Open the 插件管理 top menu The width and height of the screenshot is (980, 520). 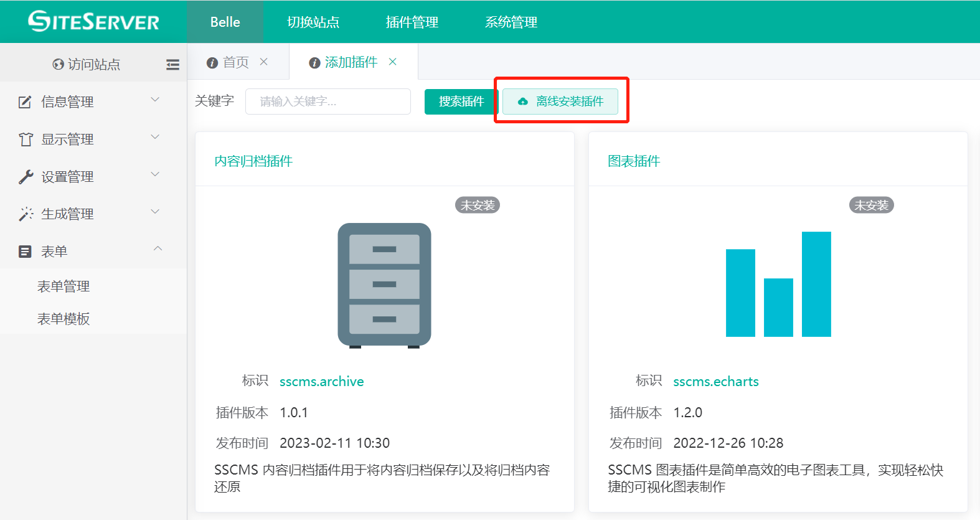click(412, 22)
